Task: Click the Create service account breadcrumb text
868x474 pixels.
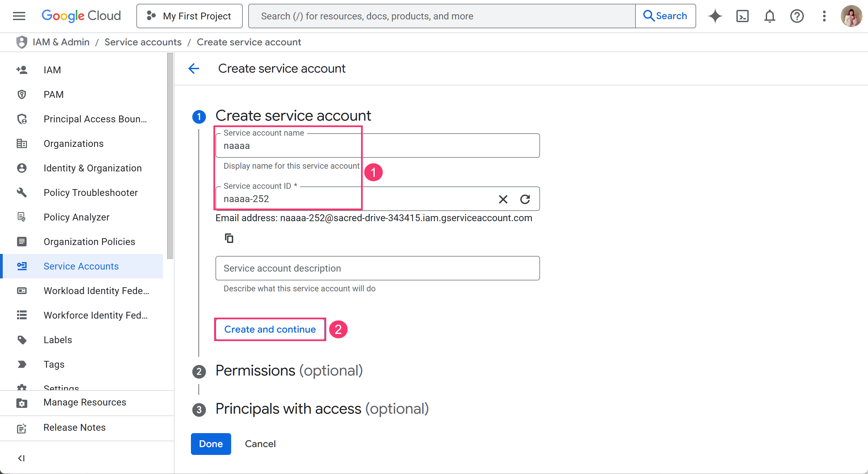Action: [x=249, y=42]
